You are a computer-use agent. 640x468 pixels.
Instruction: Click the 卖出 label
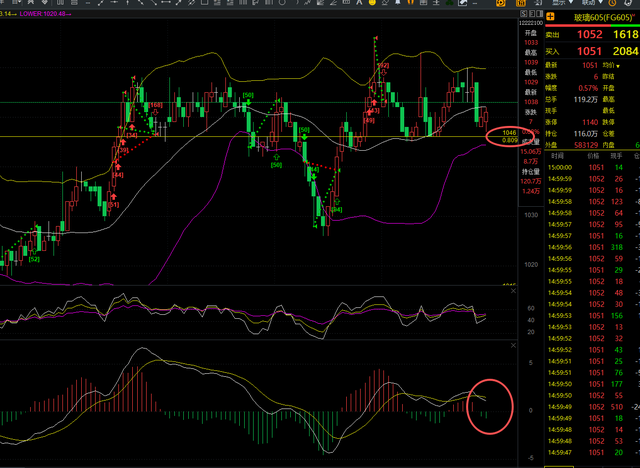pyautogui.click(x=552, y=35)
